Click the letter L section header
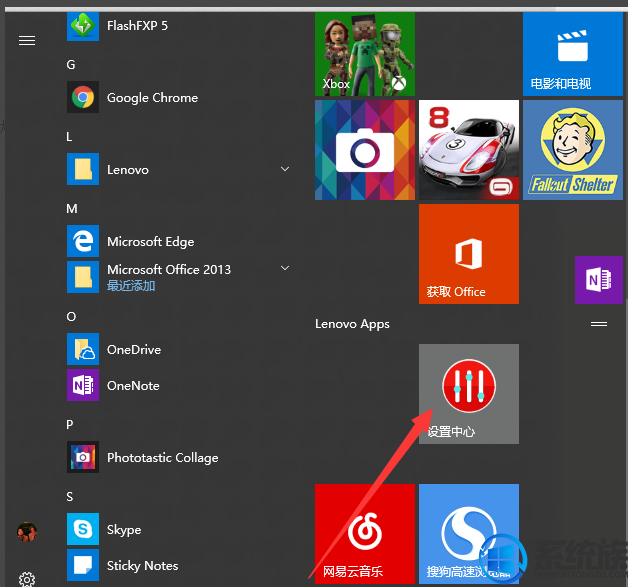628x587 pixels. pos(69,137)
